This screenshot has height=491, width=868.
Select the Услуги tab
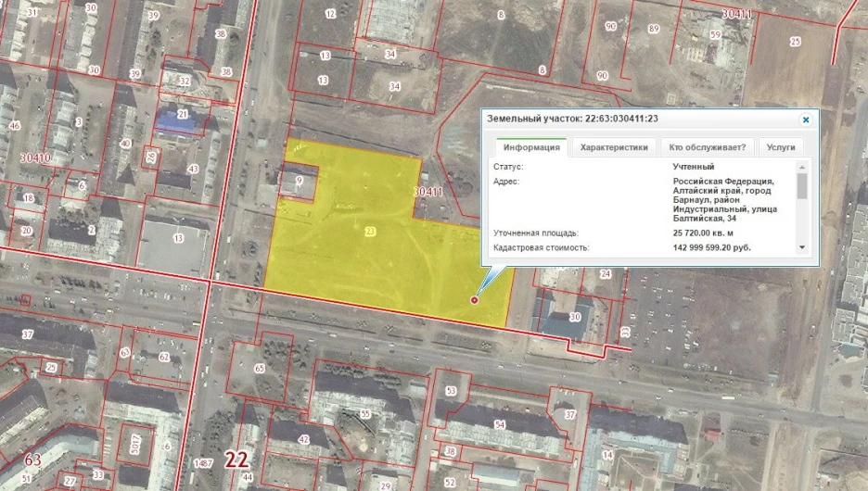tap(781, 146)
